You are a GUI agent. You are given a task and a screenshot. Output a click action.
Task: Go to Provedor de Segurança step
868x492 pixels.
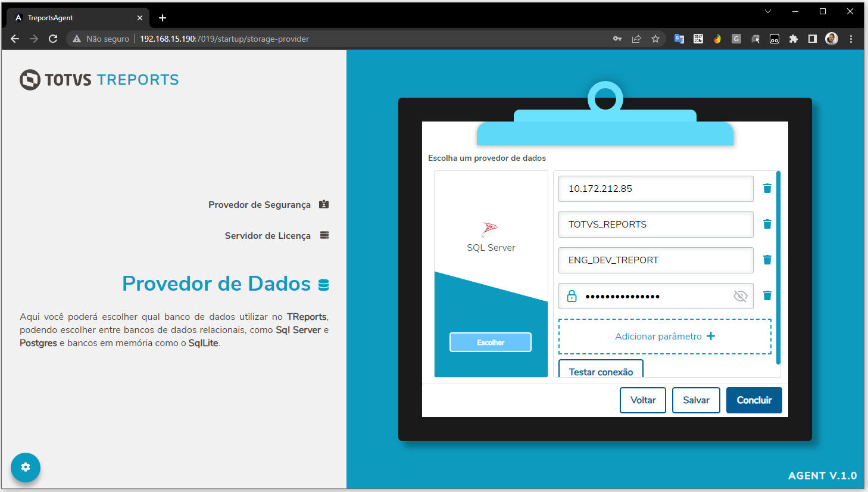[x=260, y=205]
